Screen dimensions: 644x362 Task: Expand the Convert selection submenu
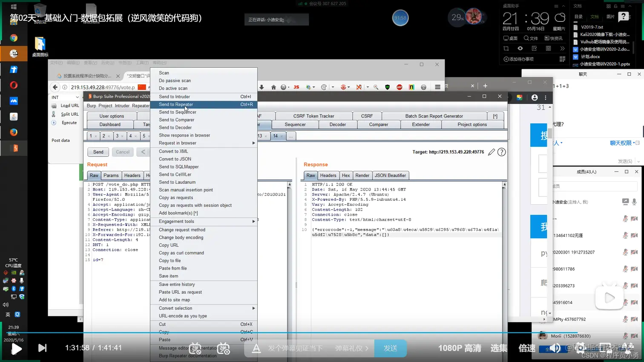(x=204, y=308)
